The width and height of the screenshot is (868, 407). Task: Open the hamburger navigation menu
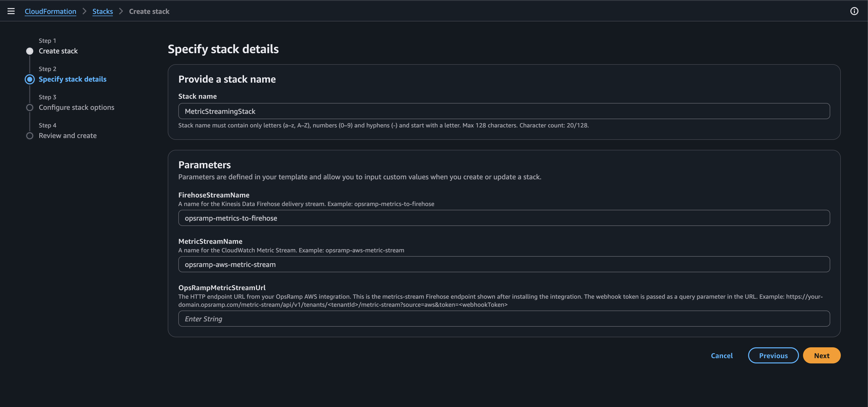(x=11, y=11)
